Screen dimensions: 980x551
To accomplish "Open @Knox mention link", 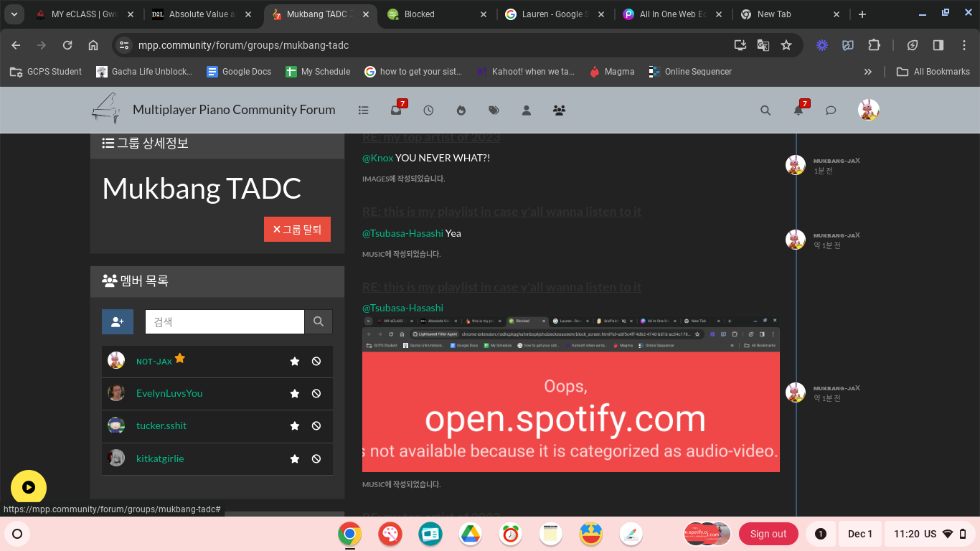I will 377,158.
